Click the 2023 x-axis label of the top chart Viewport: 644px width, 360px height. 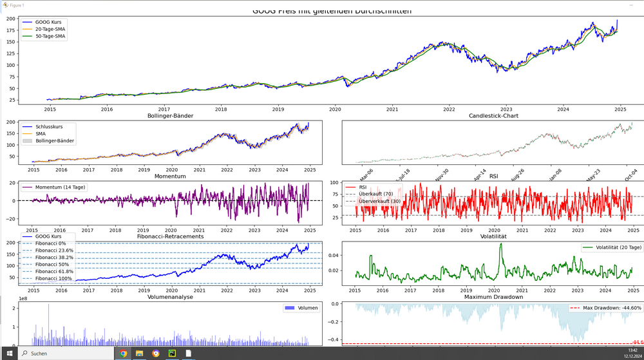pos(506,109)
